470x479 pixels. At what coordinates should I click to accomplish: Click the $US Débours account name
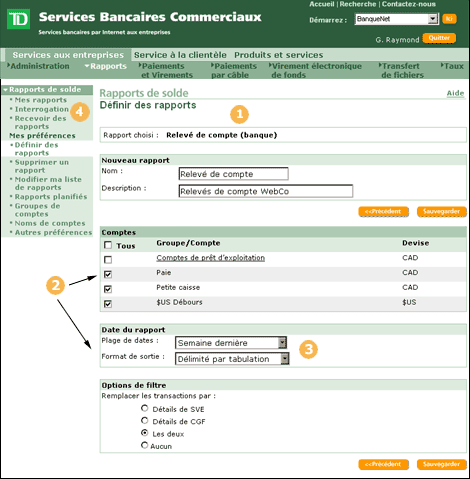click(x=180, y=302)
